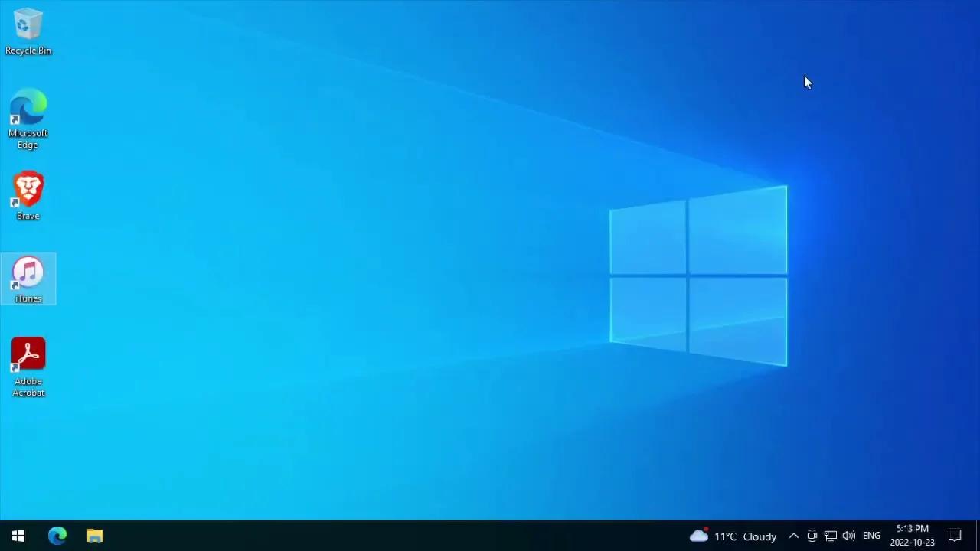Open File Explorer from the taskbar
The width and height of the screenshot is (980, 551).
click(94, 536)
